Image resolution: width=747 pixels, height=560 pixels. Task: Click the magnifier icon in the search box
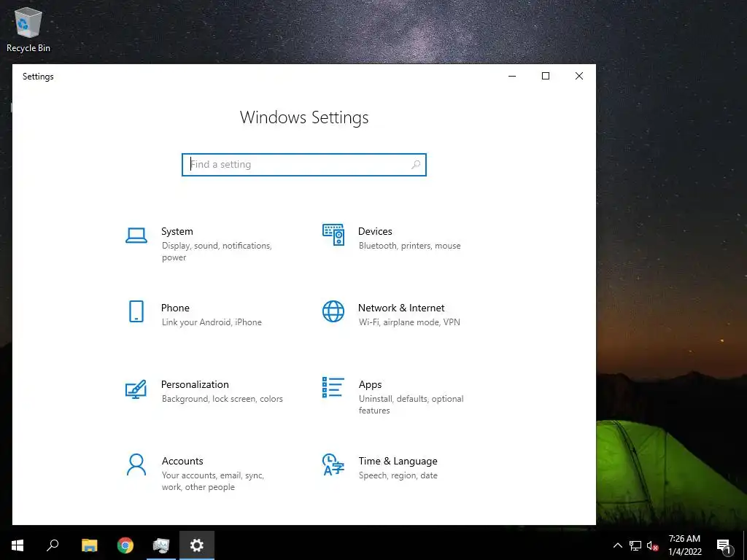(415, 164)
